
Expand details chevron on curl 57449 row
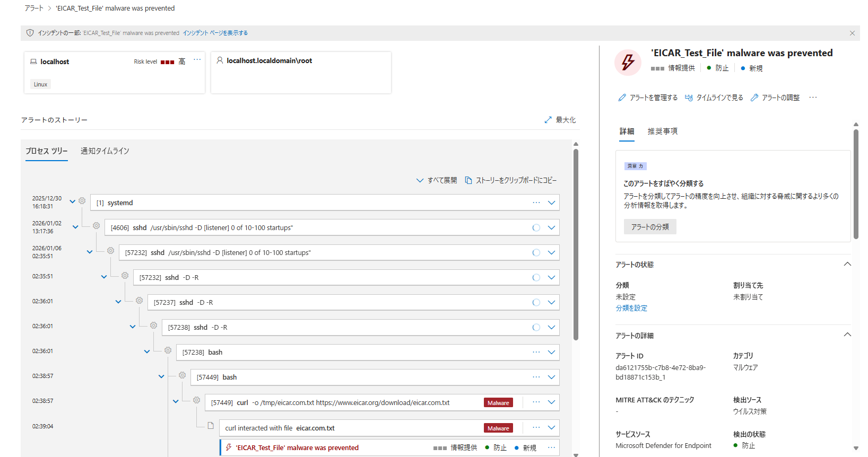tap(551, 402)
